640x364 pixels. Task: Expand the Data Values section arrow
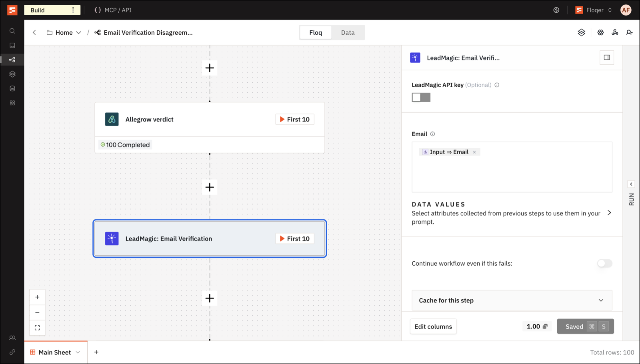click(x=609, y=213)
